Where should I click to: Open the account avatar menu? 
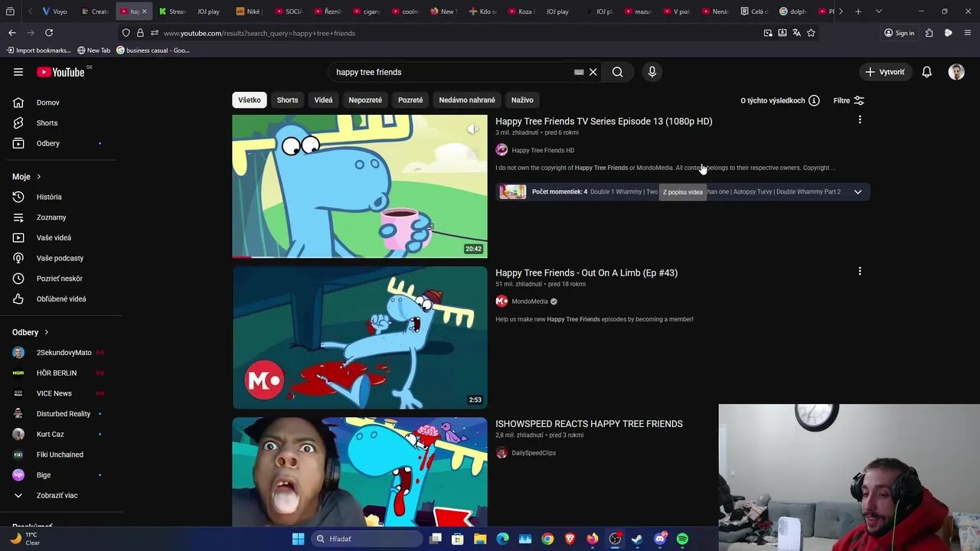pyautogui.click(x=956, y=72)
